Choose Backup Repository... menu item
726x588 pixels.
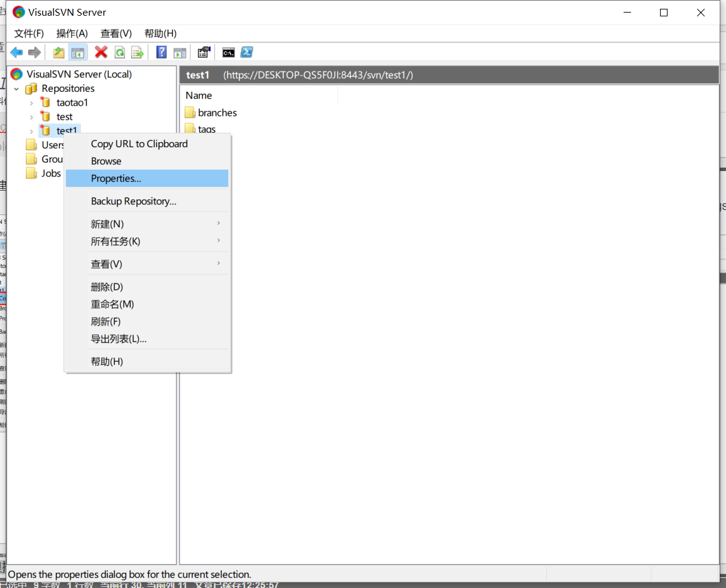point(147,201)
